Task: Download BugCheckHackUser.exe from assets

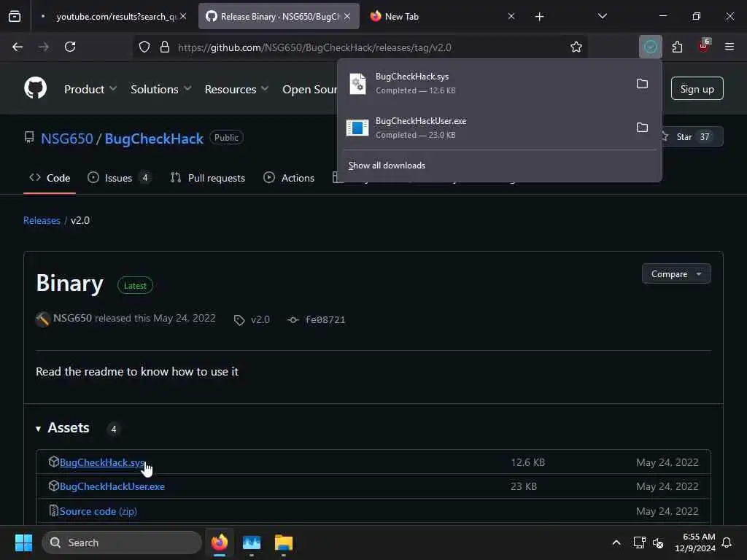Action: pos(112,486)
